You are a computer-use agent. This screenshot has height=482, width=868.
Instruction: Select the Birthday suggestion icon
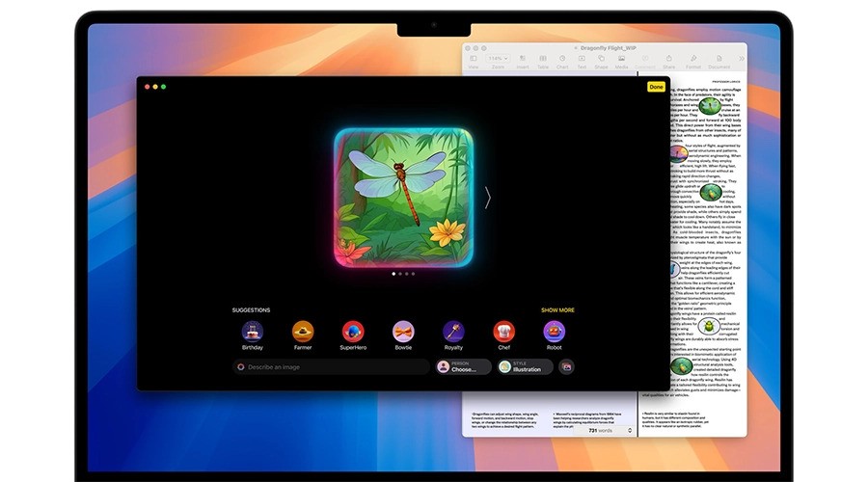click(253, 332)
